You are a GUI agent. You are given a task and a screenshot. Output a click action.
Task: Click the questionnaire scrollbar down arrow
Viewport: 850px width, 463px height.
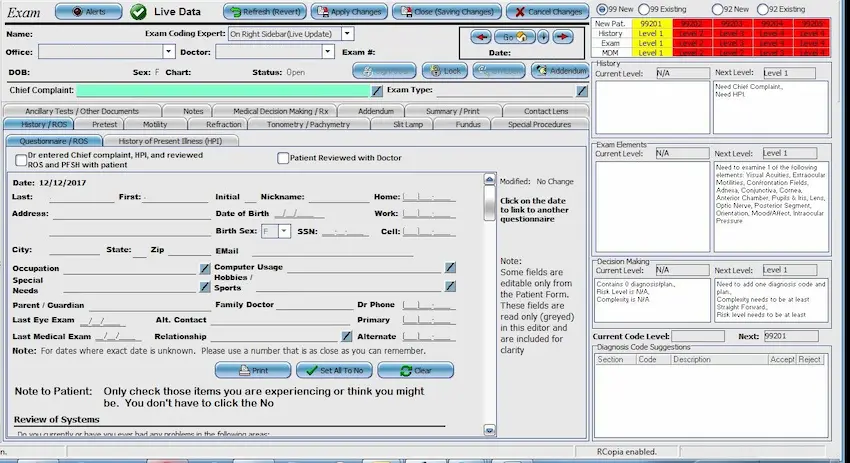(490, 430)
